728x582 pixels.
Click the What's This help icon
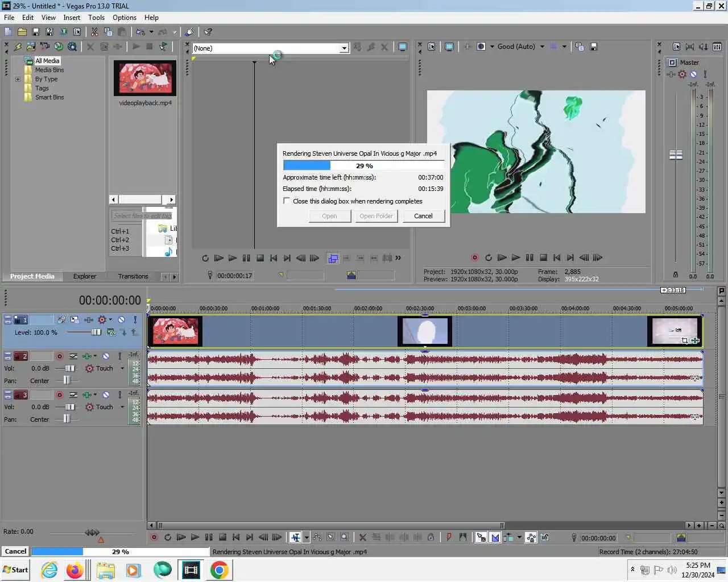208,32
